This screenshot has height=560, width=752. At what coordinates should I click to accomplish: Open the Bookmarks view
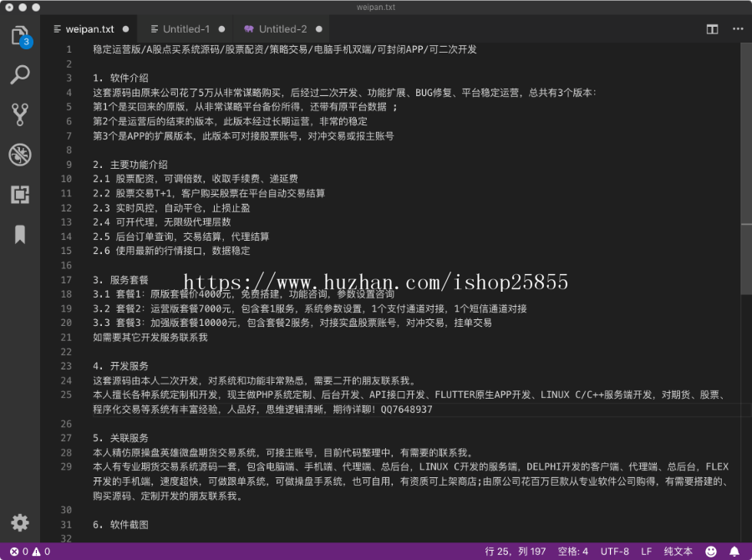pos(20,234)
